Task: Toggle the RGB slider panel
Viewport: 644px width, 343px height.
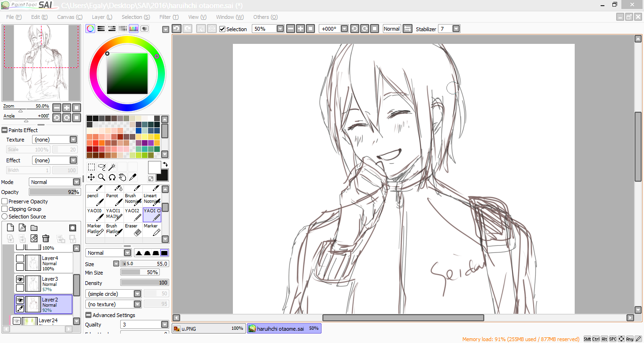Action: 101,29
